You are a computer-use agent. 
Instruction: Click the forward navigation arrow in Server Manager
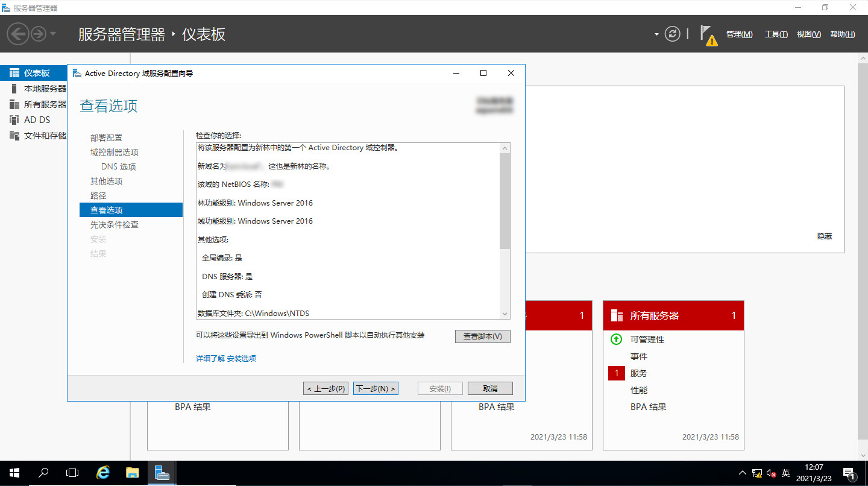point(38,34)
